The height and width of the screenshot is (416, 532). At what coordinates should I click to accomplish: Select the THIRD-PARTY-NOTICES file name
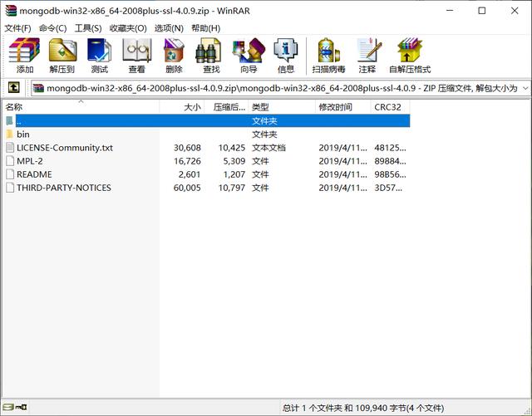click(64, 188)
